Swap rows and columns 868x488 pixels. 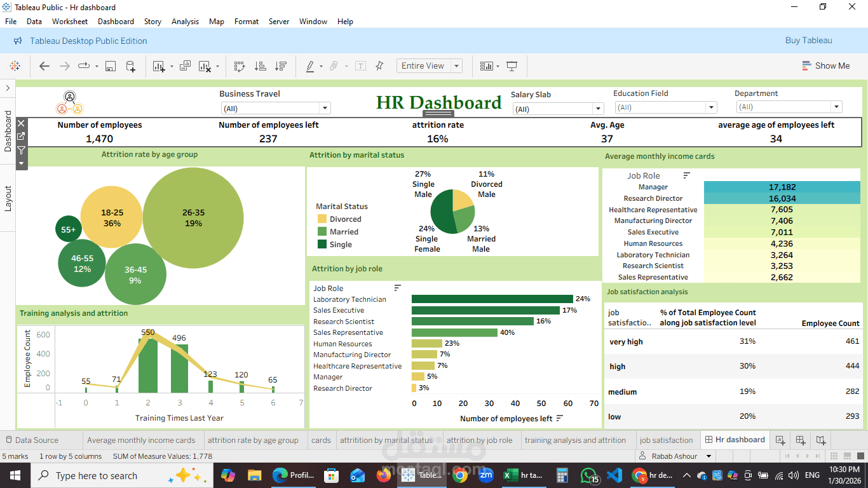(240, 66)
